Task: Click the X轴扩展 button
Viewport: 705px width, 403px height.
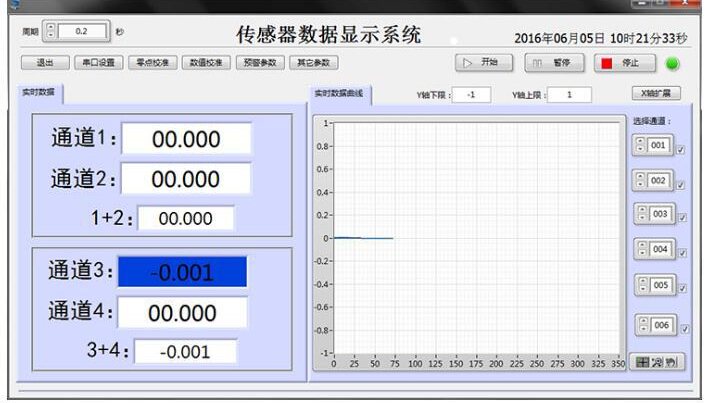Action: pos(656,93)
